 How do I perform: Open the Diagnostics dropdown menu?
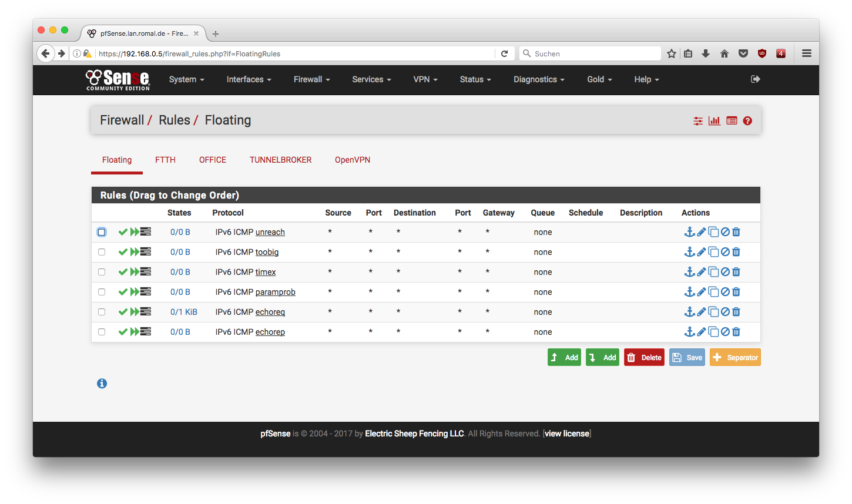click(x=538, y=79)
